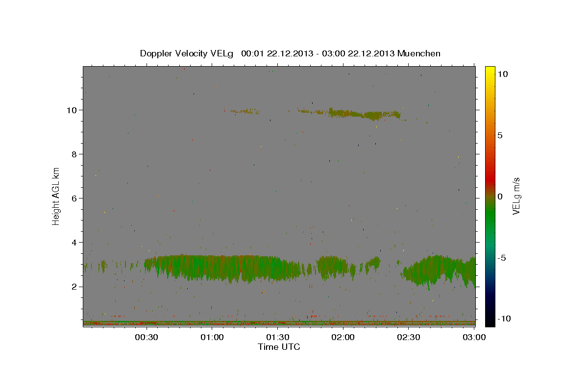Click the 02:00 time tick label
The image size is (588, 392).
343,337
